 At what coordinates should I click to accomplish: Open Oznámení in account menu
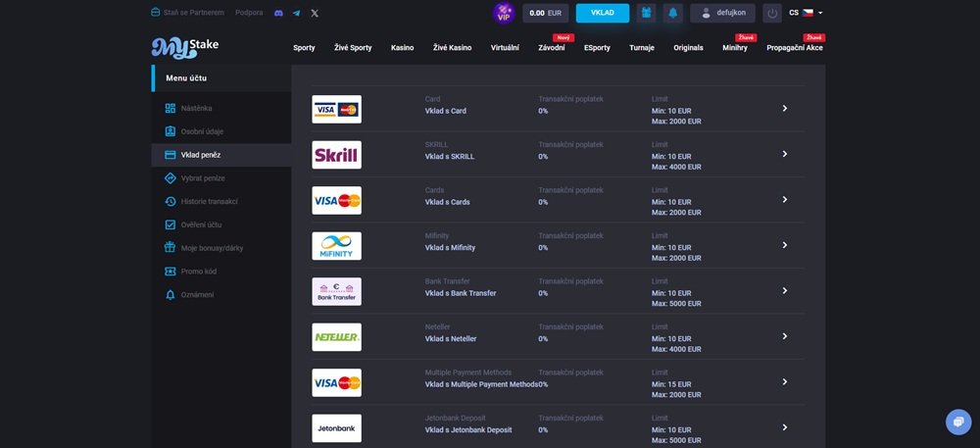coord(221,295)
